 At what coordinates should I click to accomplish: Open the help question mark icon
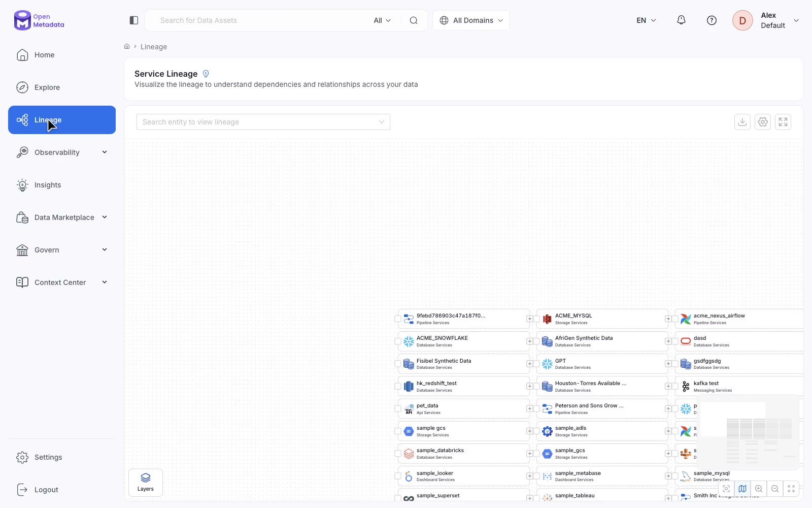click(x=712, y=20)
